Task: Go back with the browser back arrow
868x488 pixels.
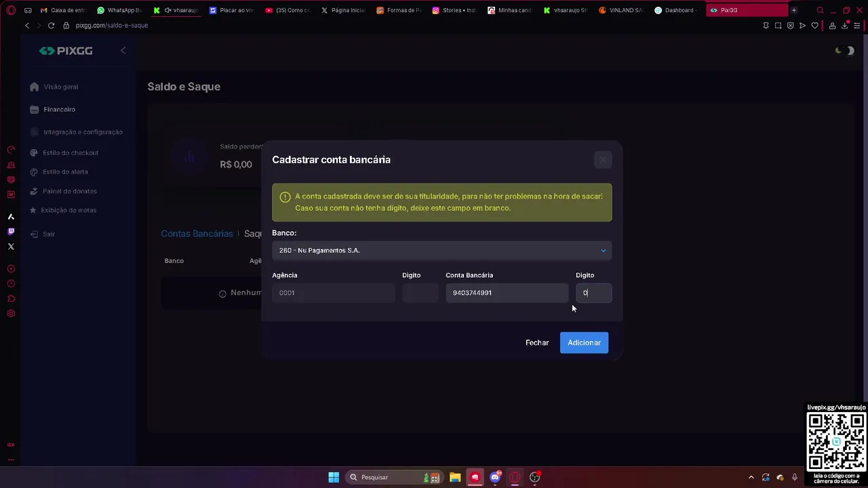Action: (27, 25)
